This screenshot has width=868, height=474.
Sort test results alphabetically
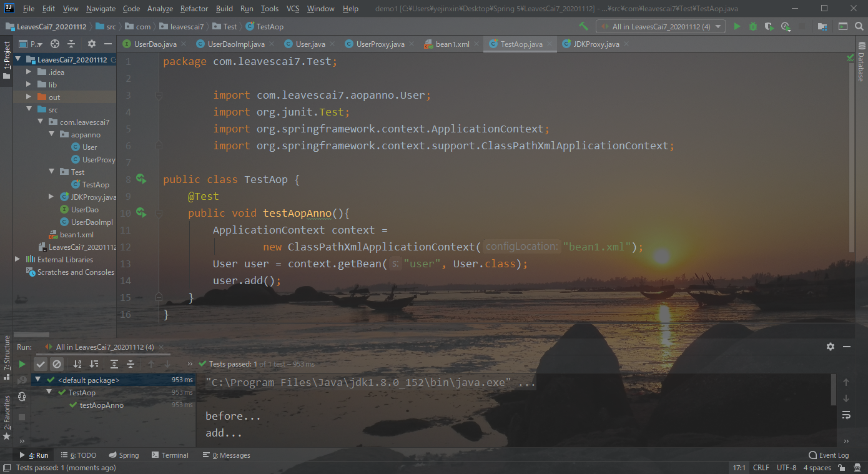point(77,363)
